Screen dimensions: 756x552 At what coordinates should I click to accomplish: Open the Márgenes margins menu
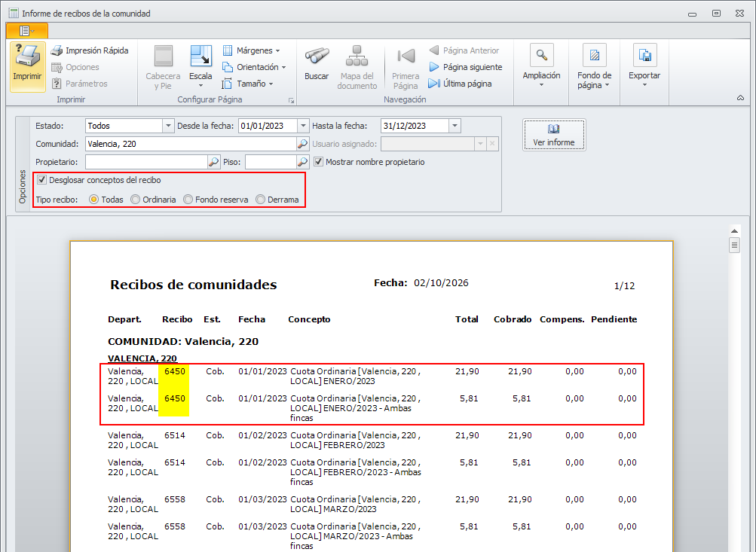251,50
